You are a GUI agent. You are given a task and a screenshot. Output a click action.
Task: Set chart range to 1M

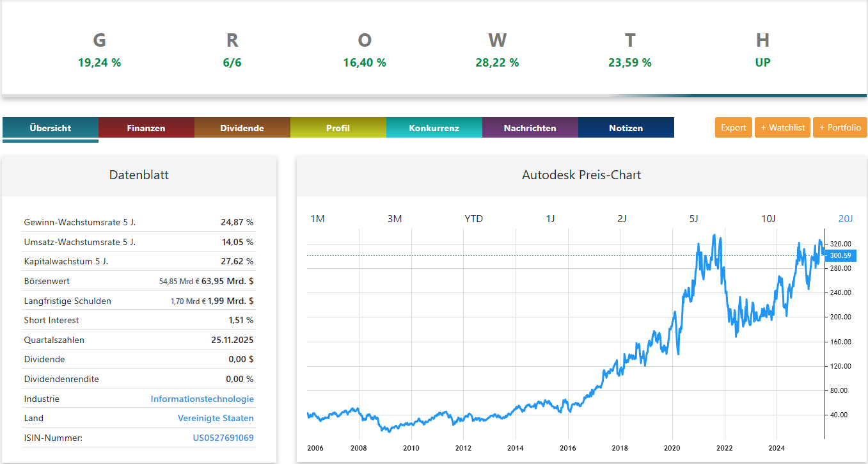click(x=317, y=219)
